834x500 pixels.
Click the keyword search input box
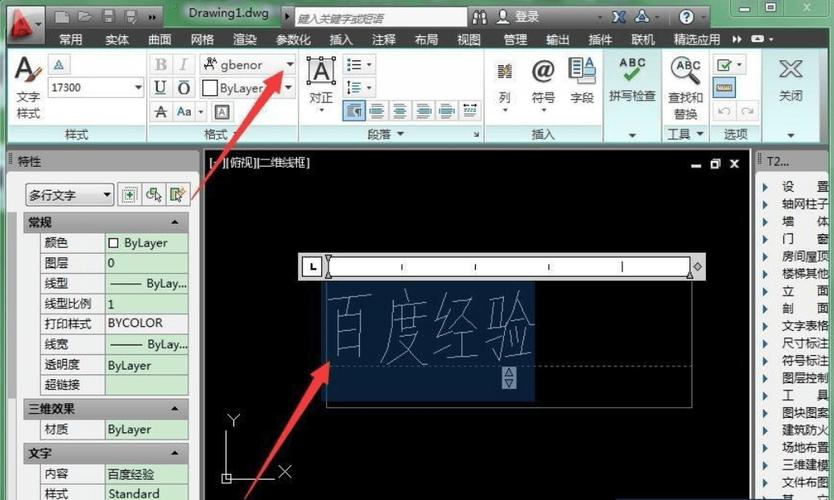[380, 18]
